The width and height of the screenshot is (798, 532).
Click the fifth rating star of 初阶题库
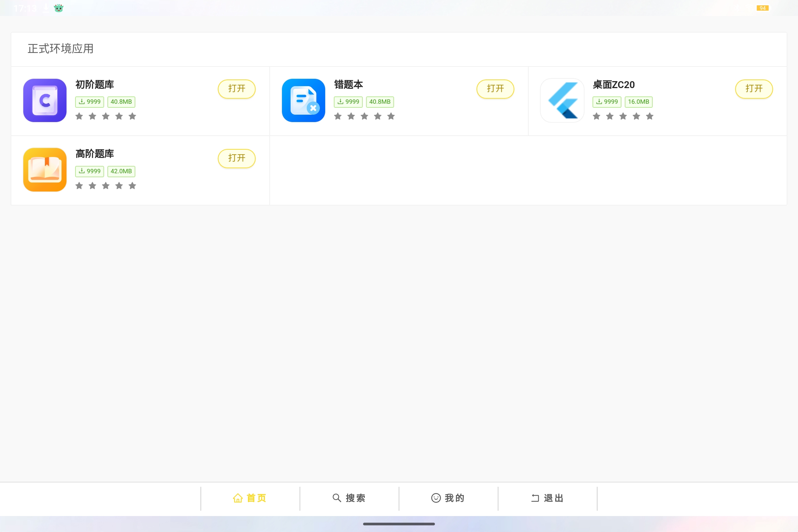132,116
